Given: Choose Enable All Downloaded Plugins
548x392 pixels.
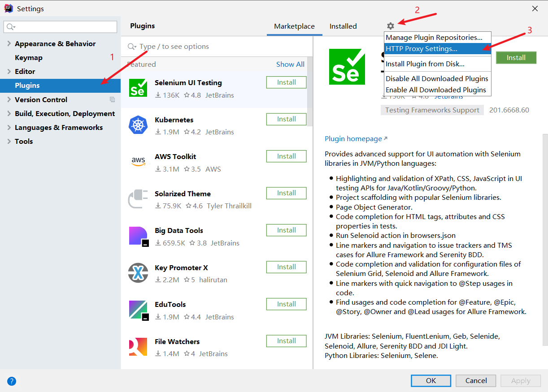Looking at the screenshot, I should tap(438, 90).
